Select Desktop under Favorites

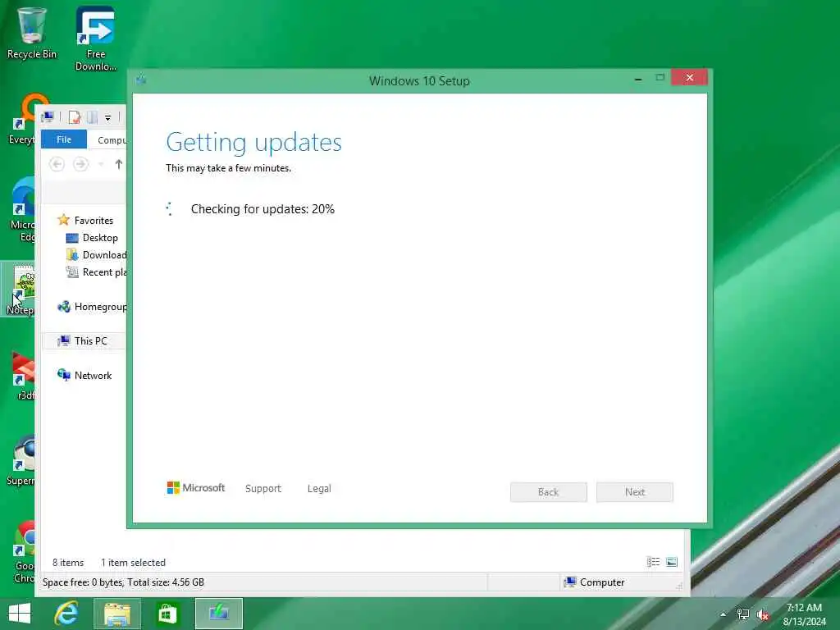point(92,238)
